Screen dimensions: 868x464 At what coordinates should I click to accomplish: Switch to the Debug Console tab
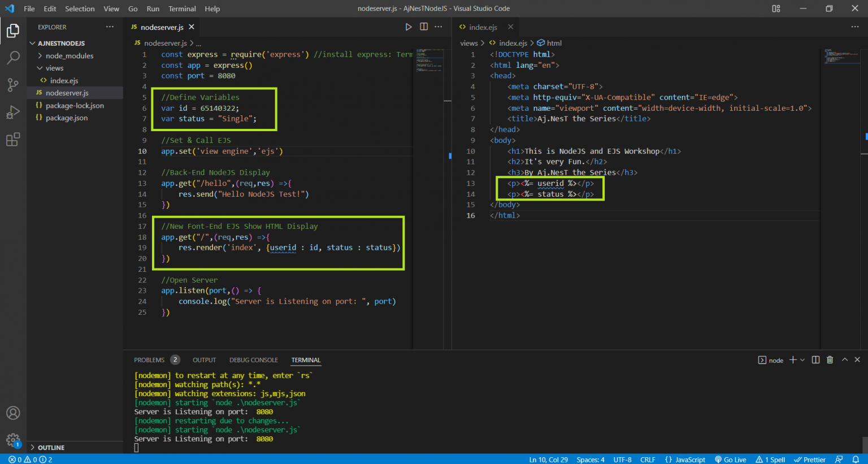[253, 360]
